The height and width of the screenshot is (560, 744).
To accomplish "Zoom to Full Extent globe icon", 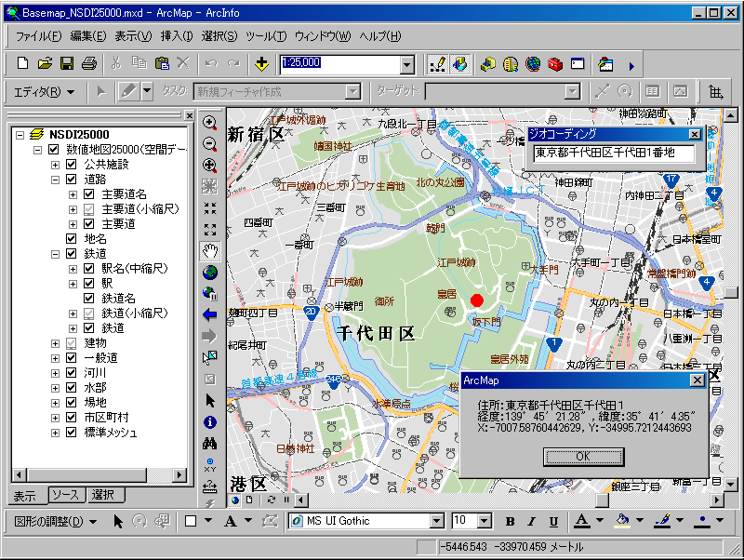I will coord(210,273).
